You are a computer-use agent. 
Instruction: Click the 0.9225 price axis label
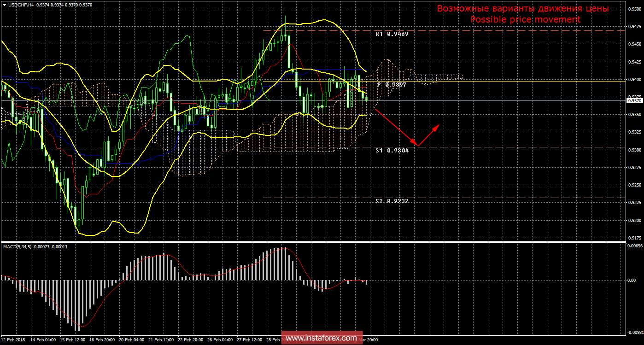[635, 203]
